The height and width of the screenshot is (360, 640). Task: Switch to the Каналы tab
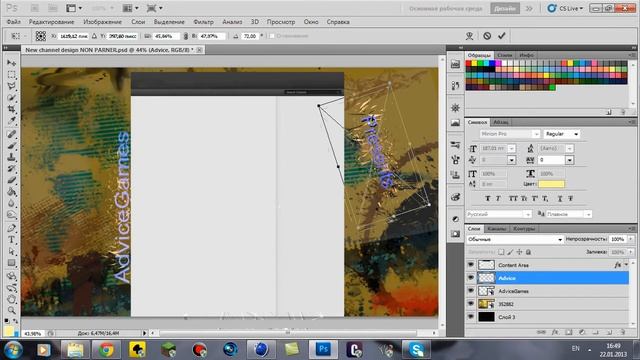pyautogui.click(x=497, y=229)
